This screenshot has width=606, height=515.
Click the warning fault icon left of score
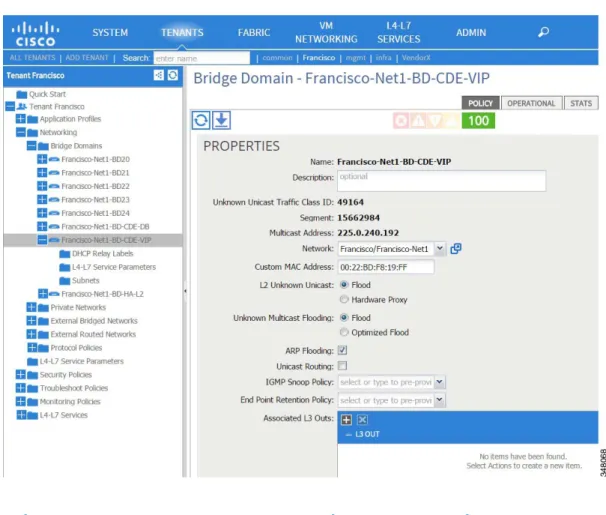452,121
